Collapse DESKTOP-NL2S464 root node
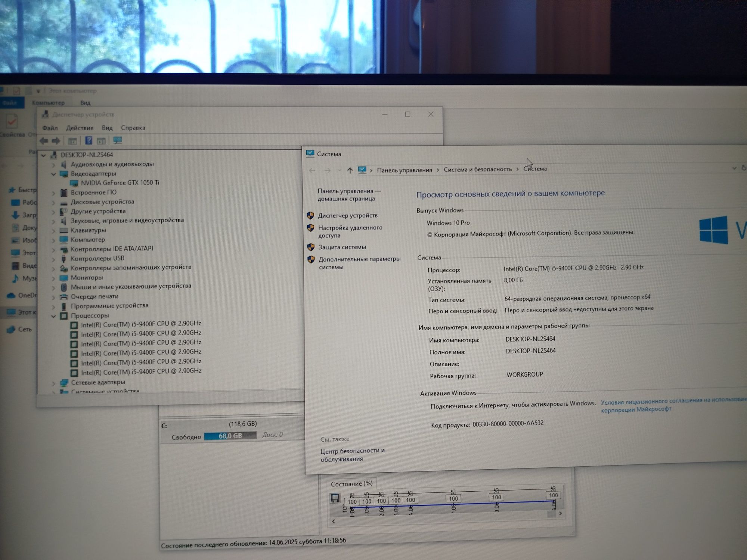Screen dimensions: 747x560 click(44, 155)
